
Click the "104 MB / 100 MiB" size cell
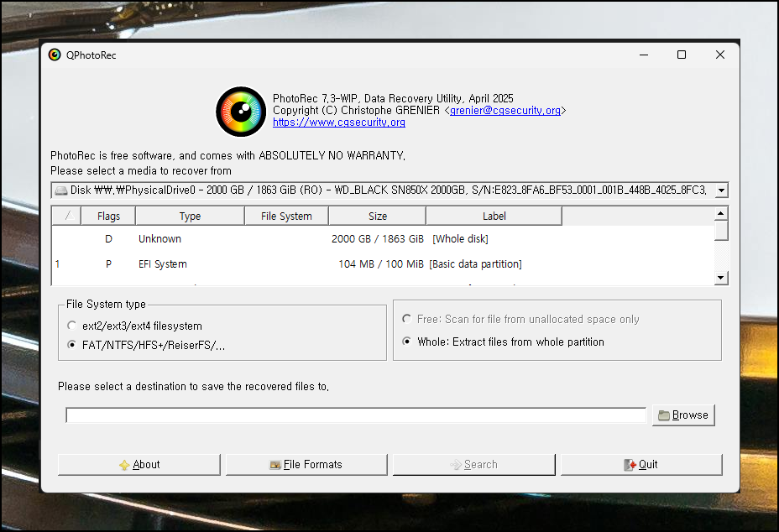(381, 264)
